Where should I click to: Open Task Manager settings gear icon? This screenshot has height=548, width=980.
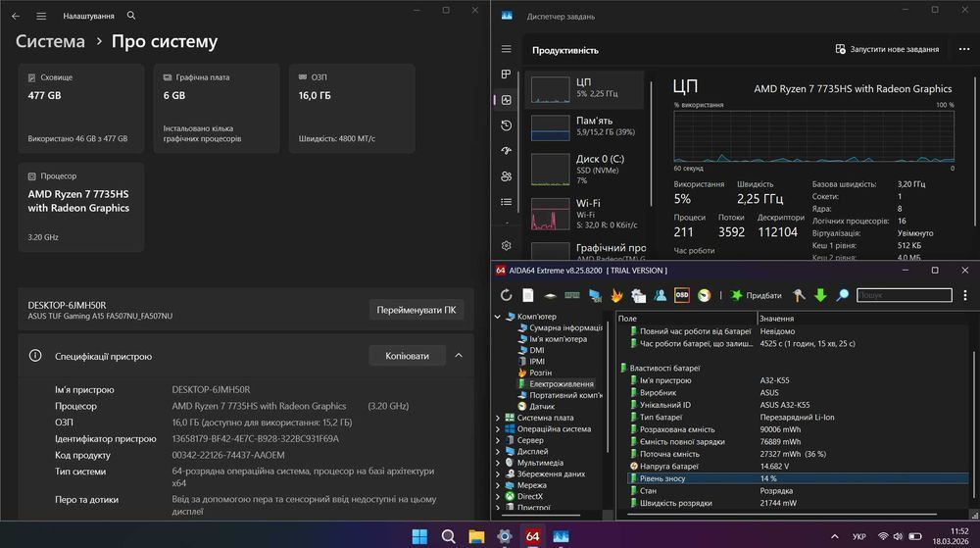pyautogui.click(x=507, y=245)
